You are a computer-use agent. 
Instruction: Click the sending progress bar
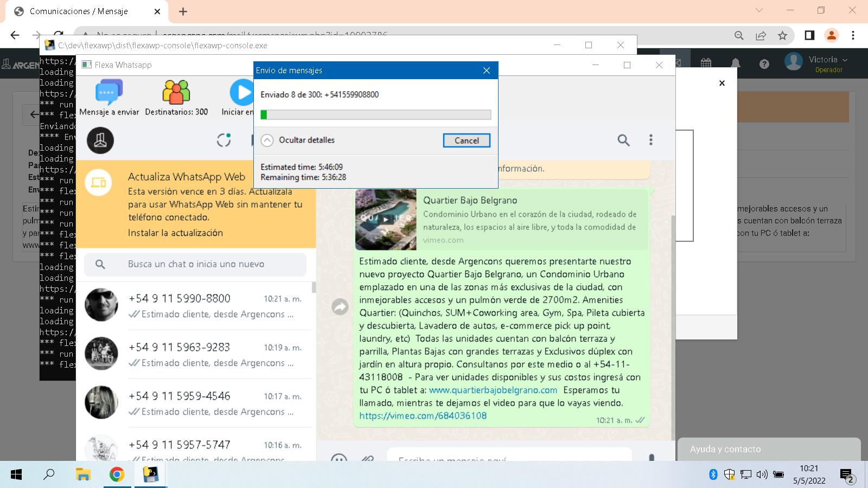point(376,114)
